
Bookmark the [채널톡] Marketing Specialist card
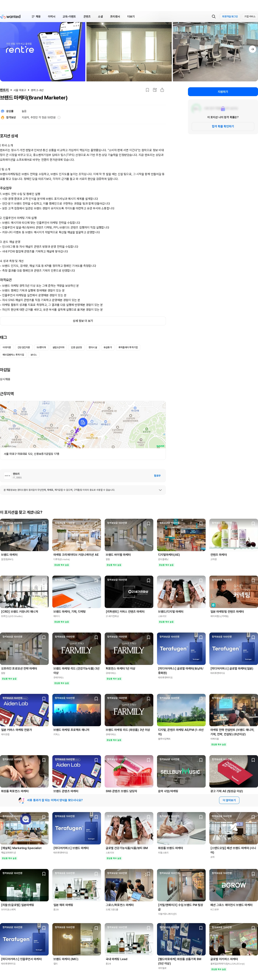point(44,817)
